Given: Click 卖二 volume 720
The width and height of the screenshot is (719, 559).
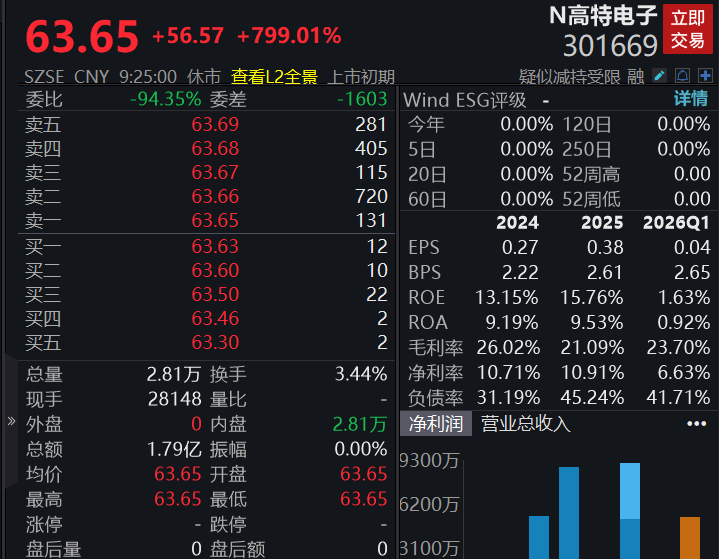Looking at the screenshot, I should [x=371, y=197].
